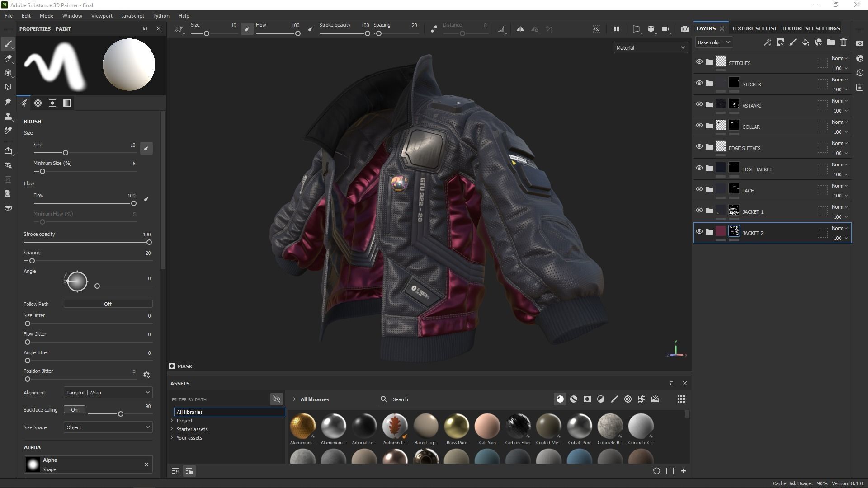Select the Polygon fill tool

coord(8,87)
